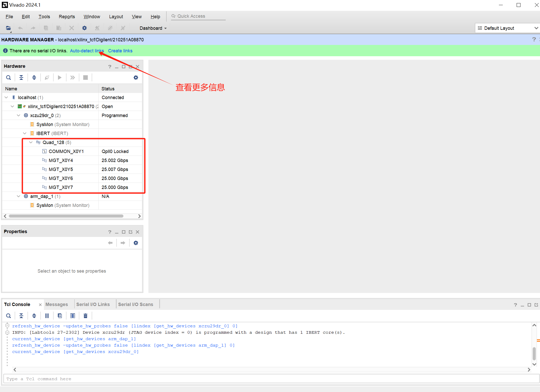Click Open Project icon in main toolbar
This screenshot has height=392, width=540.
click(8, 28)
